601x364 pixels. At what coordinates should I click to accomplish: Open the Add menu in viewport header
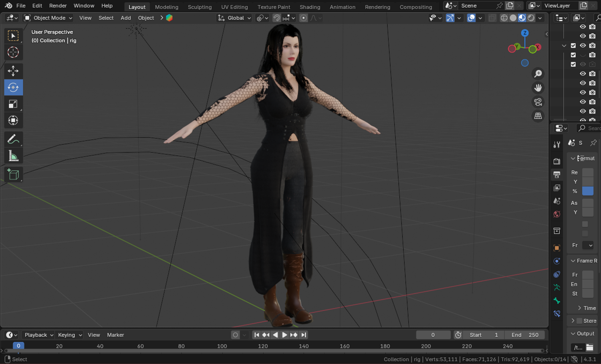click(x=126, y=18)
